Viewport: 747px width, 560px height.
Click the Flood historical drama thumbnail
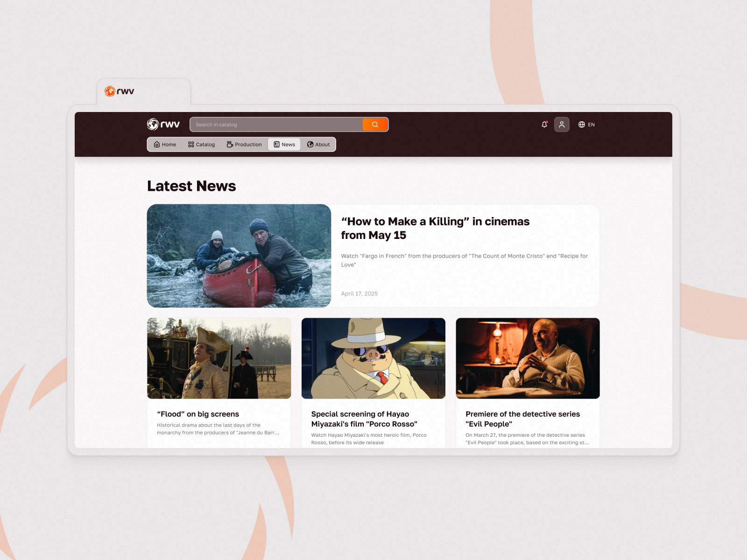click(219, 358)
